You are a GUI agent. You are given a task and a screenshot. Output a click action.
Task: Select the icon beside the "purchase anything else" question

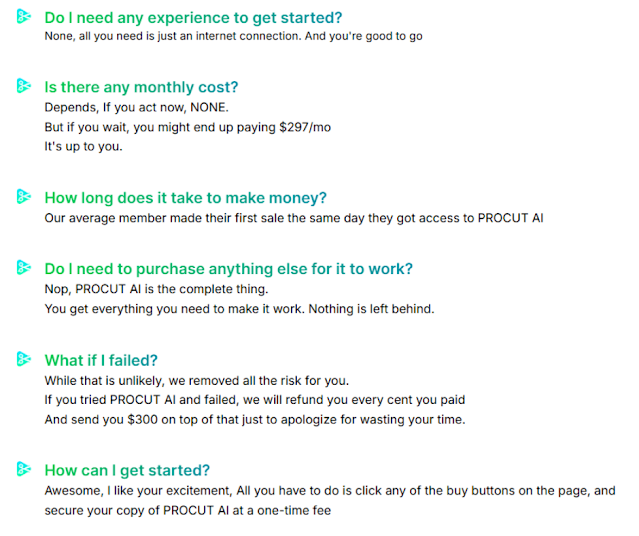(x=24, y=268)
